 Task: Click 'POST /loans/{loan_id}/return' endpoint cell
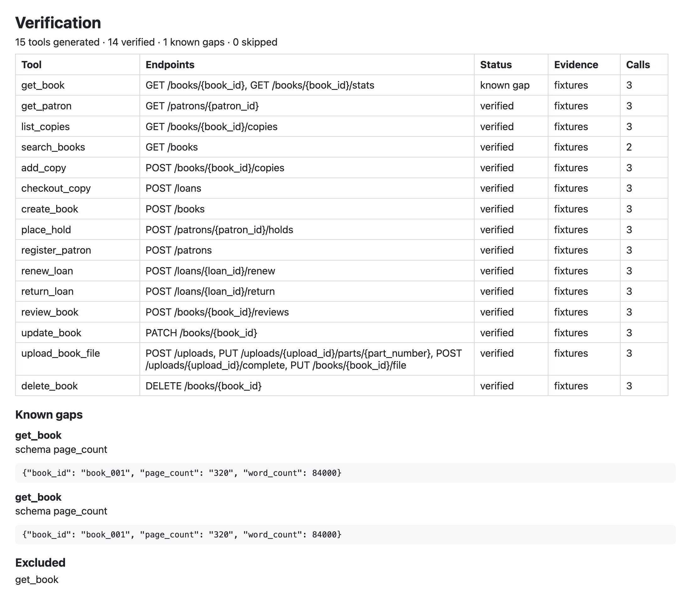pos(307,291)
